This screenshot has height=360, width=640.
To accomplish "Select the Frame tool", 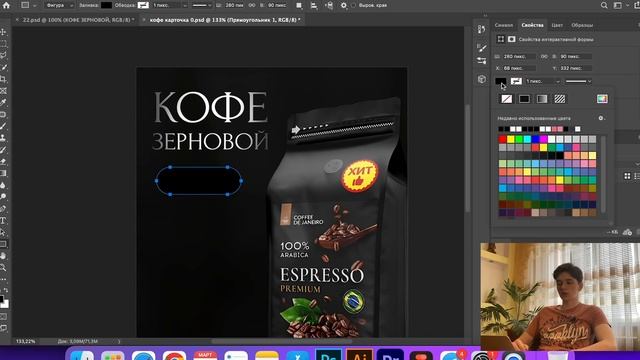I will point(3,91).
